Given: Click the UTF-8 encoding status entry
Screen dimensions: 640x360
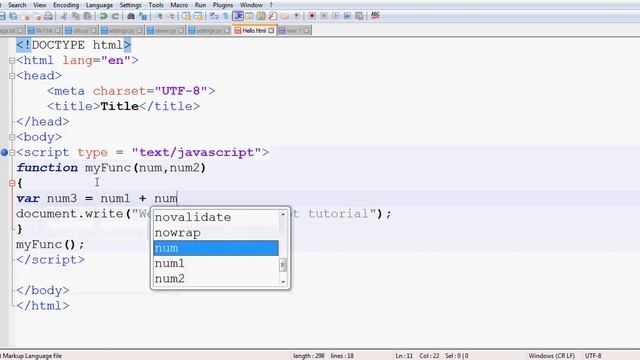Looking at the screenshot, I should coord(593,356).
